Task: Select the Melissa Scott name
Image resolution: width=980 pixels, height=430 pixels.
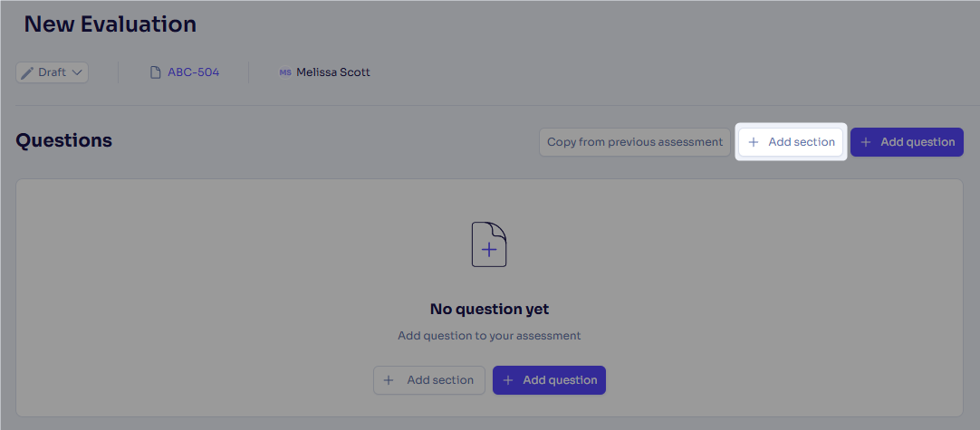Action: [x=333, y=72]
